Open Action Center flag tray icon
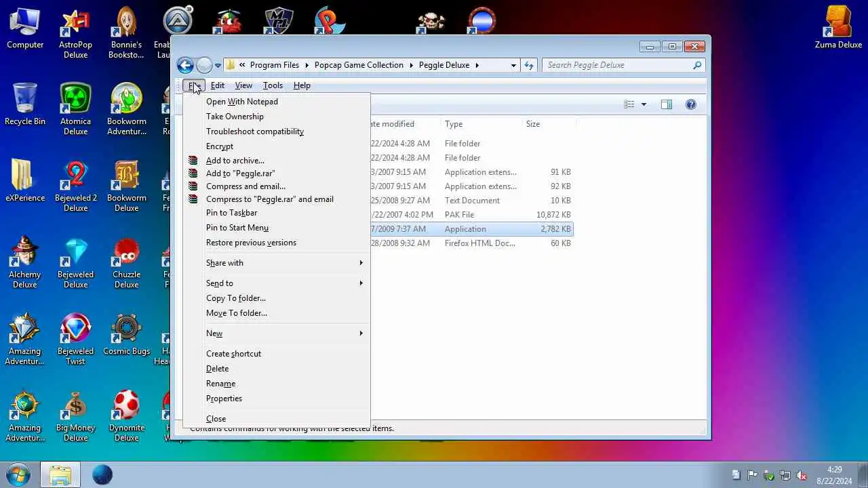868x488 pixels. point(752,475)
